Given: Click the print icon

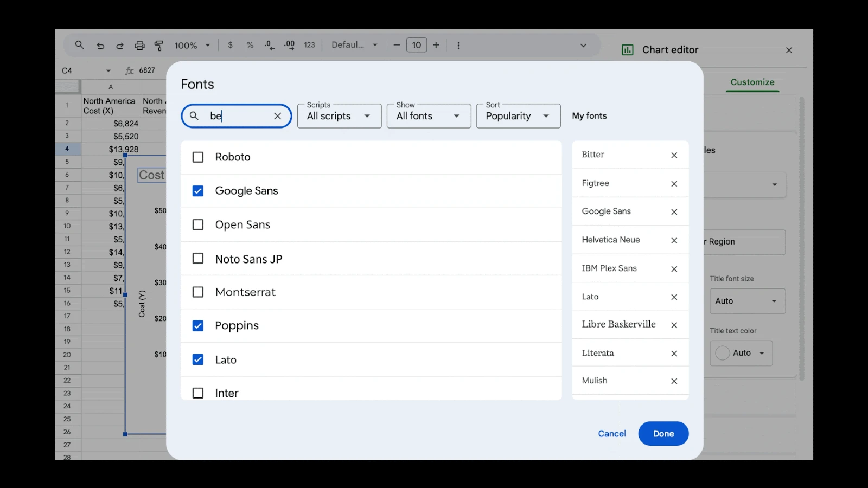Looking at the screenshot, I should (139, 46).
